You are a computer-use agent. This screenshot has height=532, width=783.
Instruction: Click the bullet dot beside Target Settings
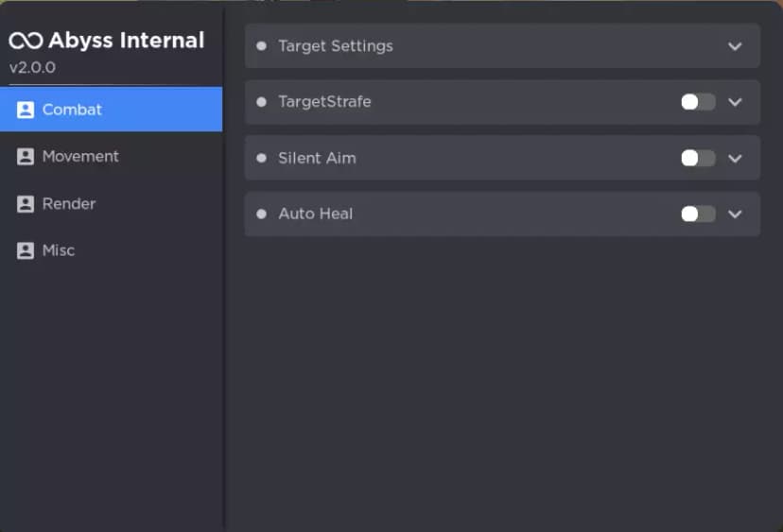(x=261, y=45)
